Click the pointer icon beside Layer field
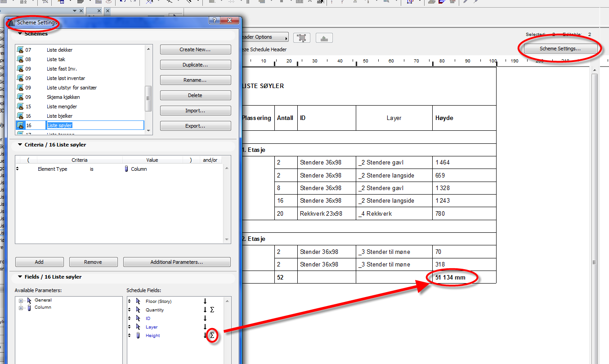This screenshot has height=364, width=609. coord(139,327)
